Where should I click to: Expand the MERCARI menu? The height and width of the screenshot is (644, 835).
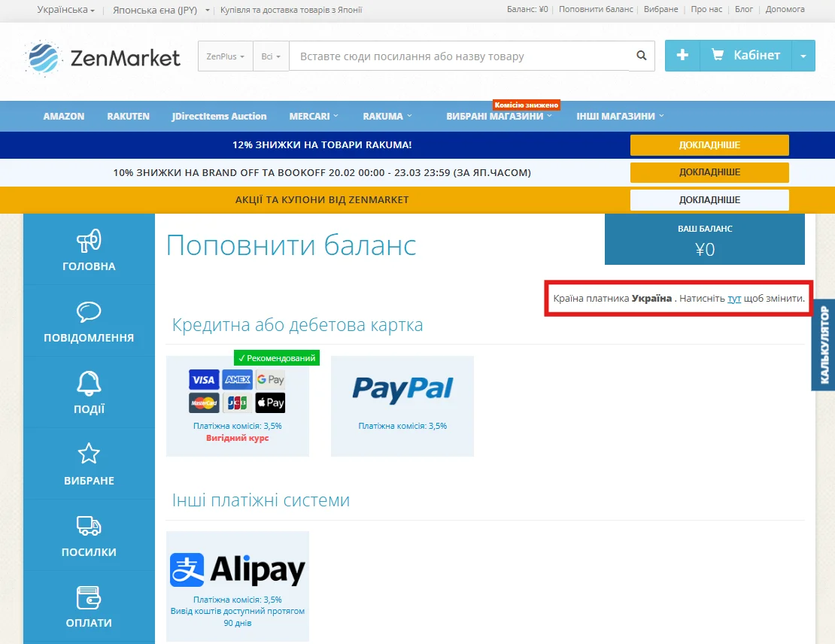(314, 116)
